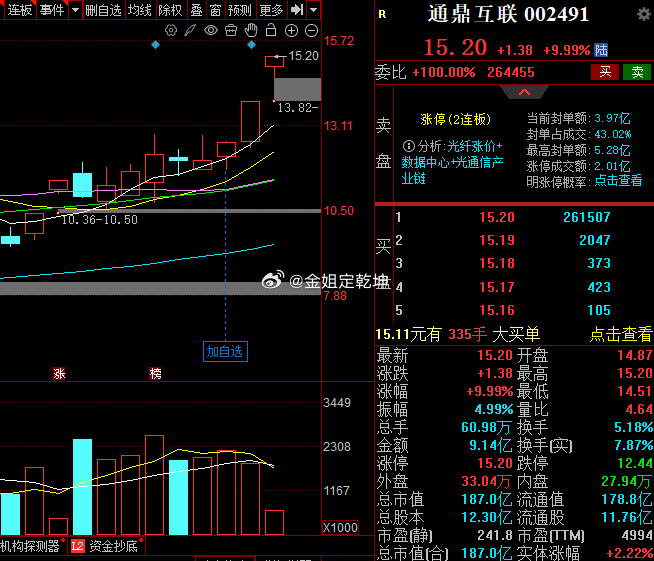This screenshot has height=561, width=654.
Task: Click the red 买 buy button
Action: (x=605, y=72)
